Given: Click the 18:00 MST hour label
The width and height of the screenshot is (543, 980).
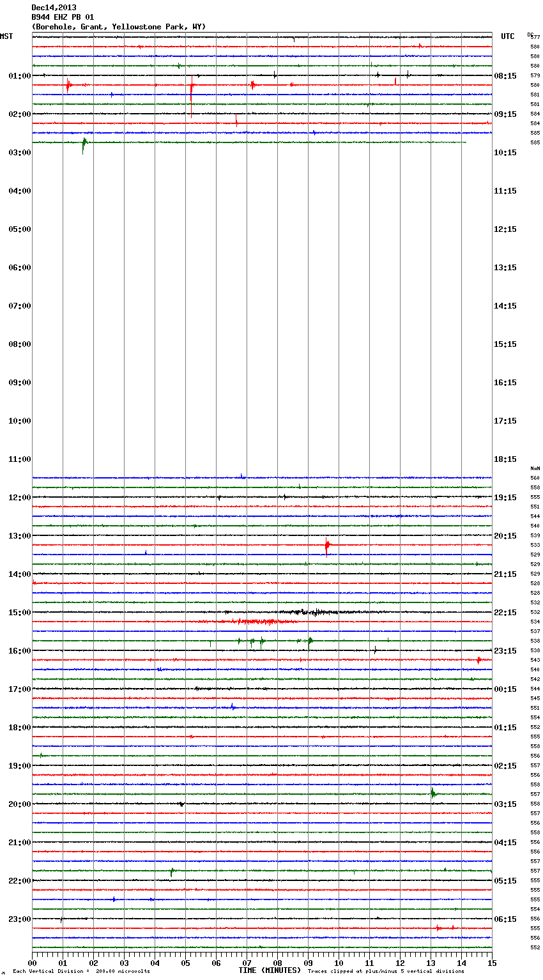Looking at the screenshot, I should [20, 728].
